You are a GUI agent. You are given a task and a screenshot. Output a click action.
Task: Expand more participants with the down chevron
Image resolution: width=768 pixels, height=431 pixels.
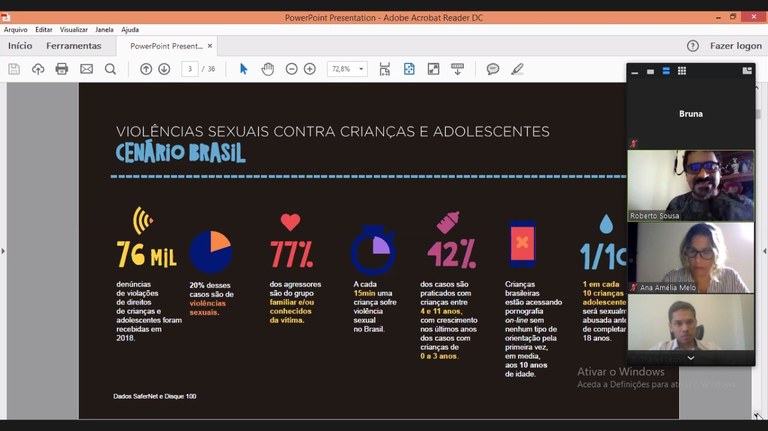[x=690, y=357]
